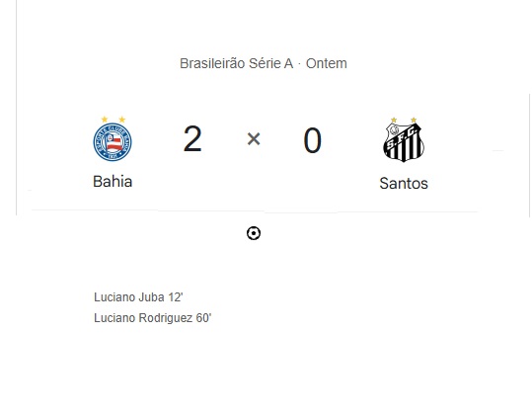Click gold stars above Bahia crest

(x=114, y=120)
